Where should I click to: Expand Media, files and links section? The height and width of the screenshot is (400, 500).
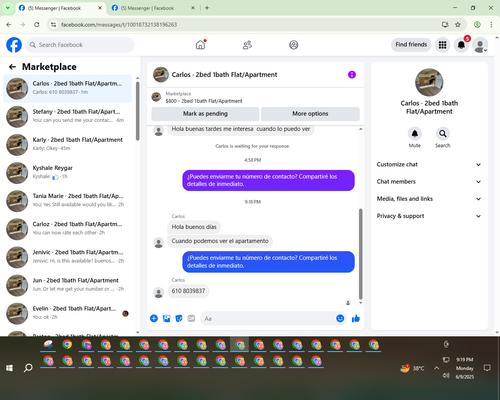pyautogui.click(x=429, y=199)
